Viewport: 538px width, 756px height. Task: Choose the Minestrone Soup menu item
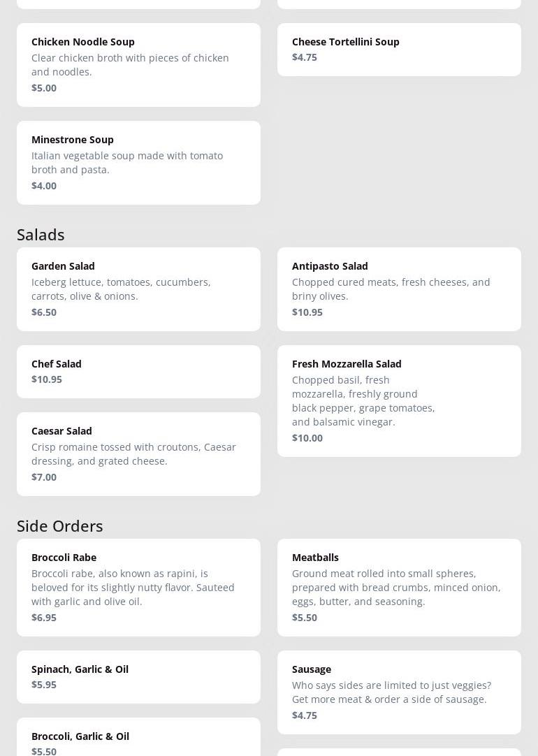(138, 163)
